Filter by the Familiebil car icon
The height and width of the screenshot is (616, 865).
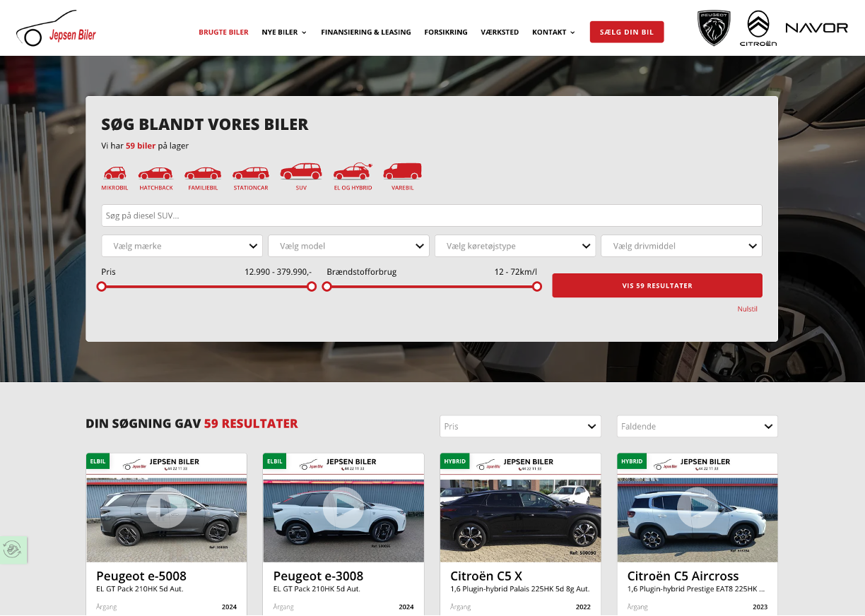[x=203, y=173]
